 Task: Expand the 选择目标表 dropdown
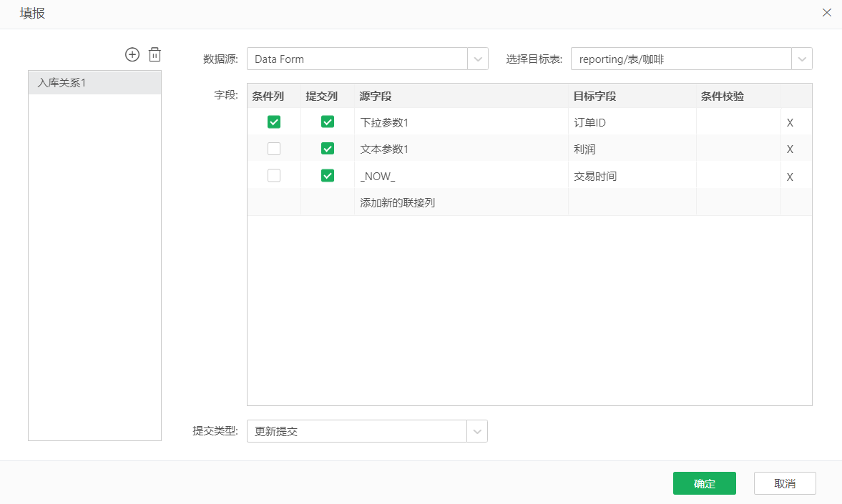[801, 59]
